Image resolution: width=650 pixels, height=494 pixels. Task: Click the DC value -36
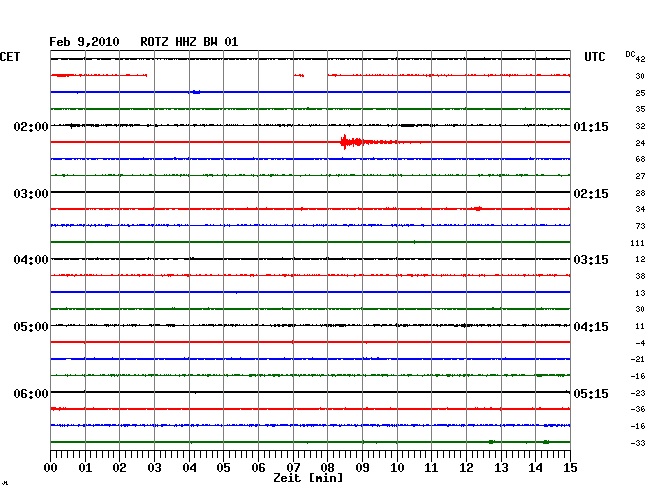[638, 409]
